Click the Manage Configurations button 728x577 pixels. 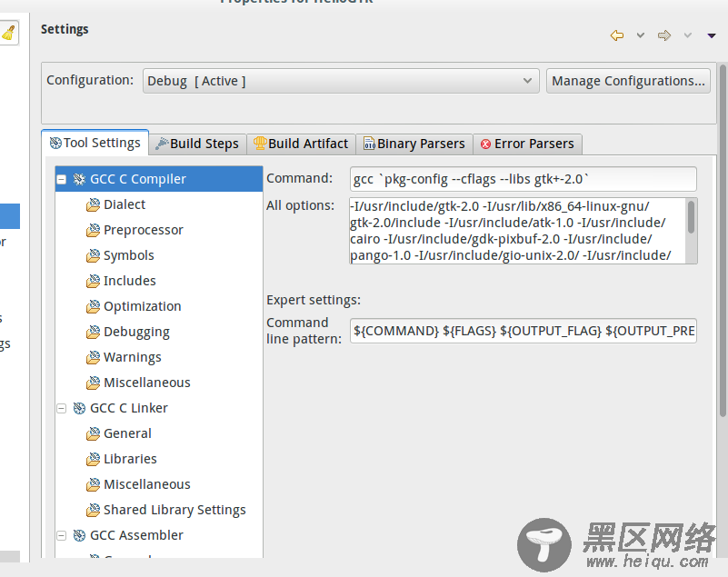click(628, 81)
